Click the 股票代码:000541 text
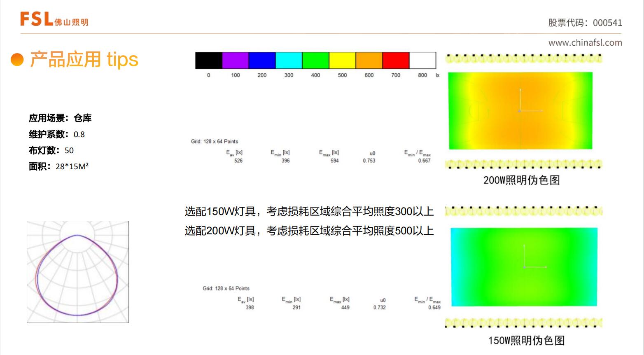Screen dimensions: 644x355 [x=585, y=23]
